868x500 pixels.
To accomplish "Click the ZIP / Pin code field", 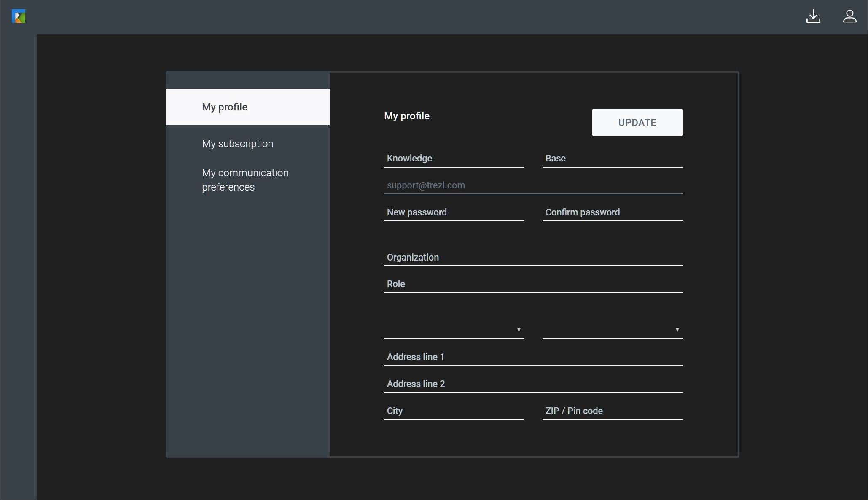I will (612, 411).
